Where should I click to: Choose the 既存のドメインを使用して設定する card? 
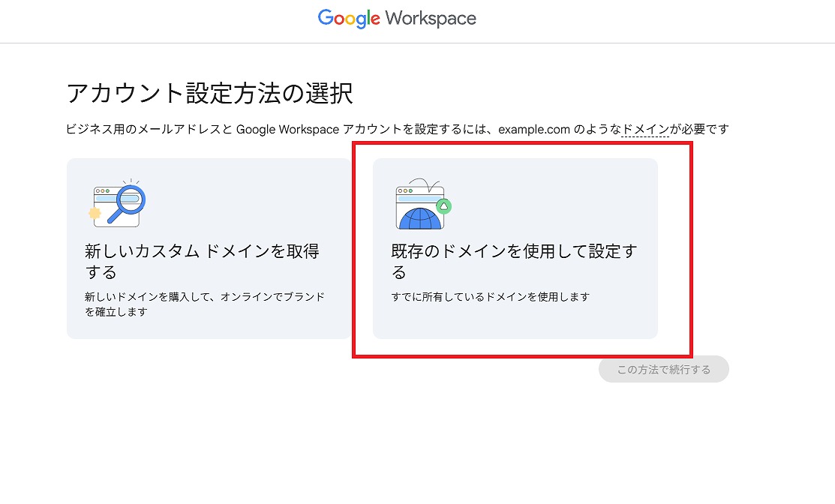(515, 248)
